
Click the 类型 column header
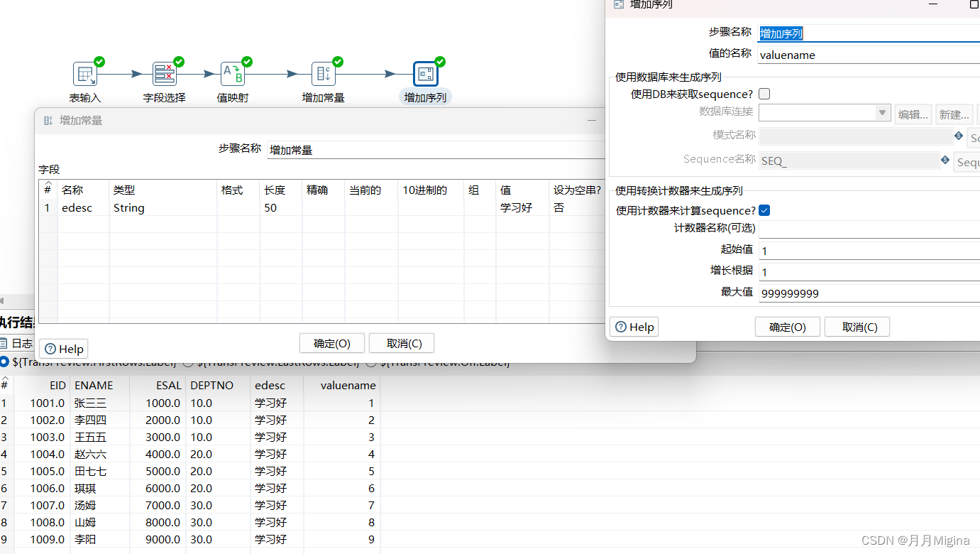163,190
